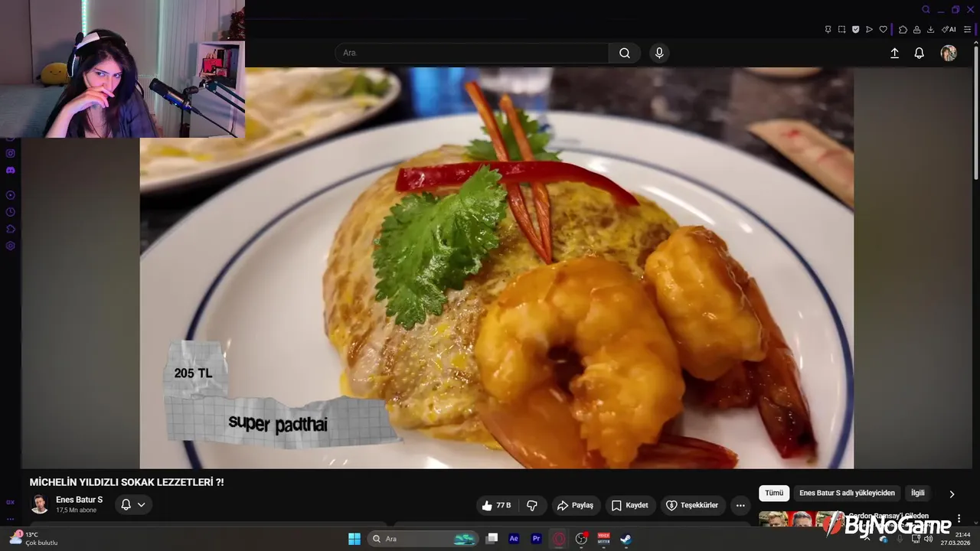The height and width of the screenshot is (551, 980).
Task: Click the Windows taskbar search box
Action: (423, 539)
